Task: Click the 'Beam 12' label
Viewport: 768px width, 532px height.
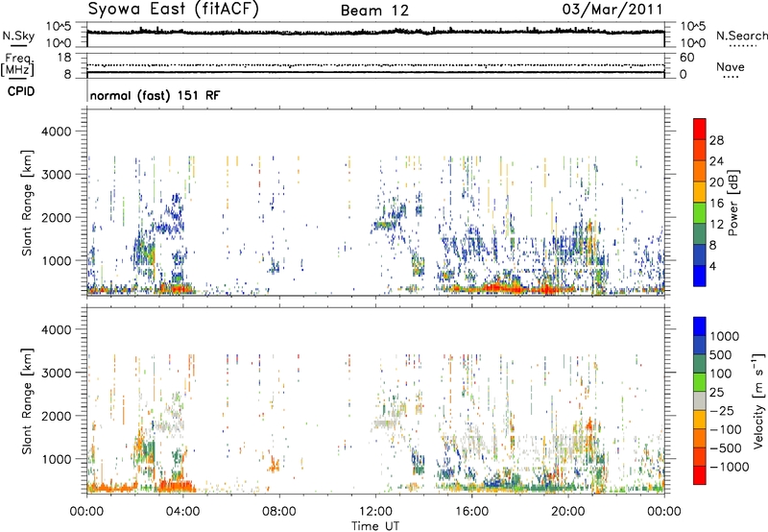Action: coord(374,11)
